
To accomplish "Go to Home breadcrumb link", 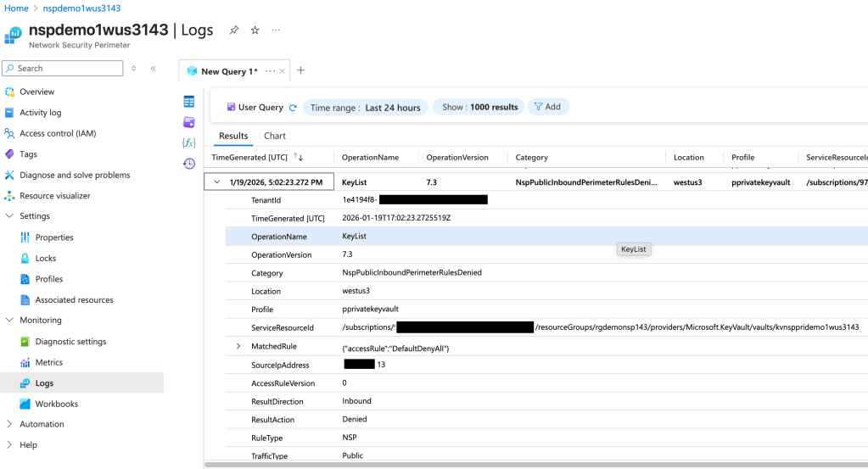I will [x=17, y=8].
